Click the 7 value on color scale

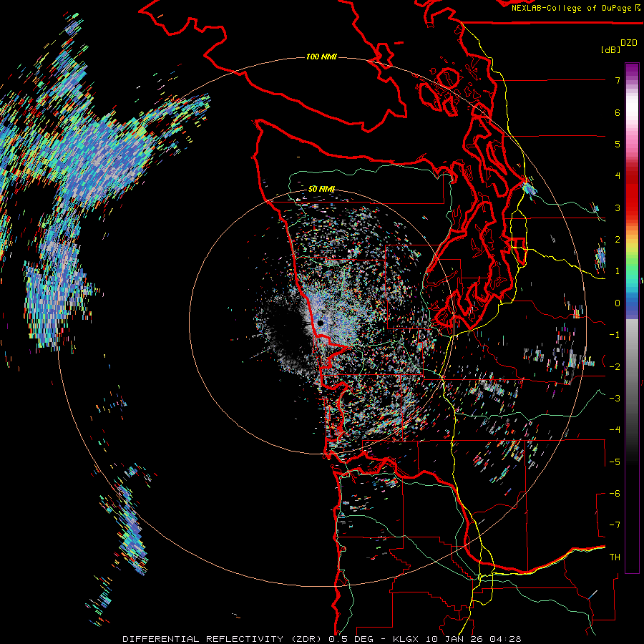pos(618,80)
